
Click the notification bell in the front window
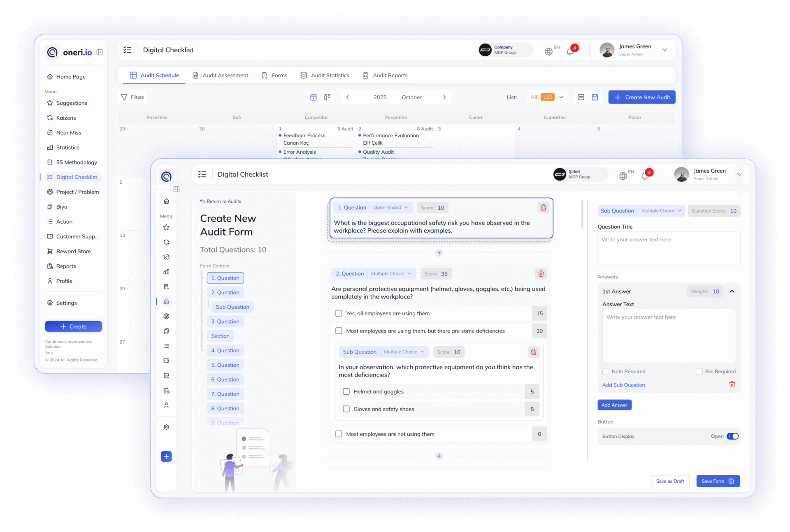644,176
